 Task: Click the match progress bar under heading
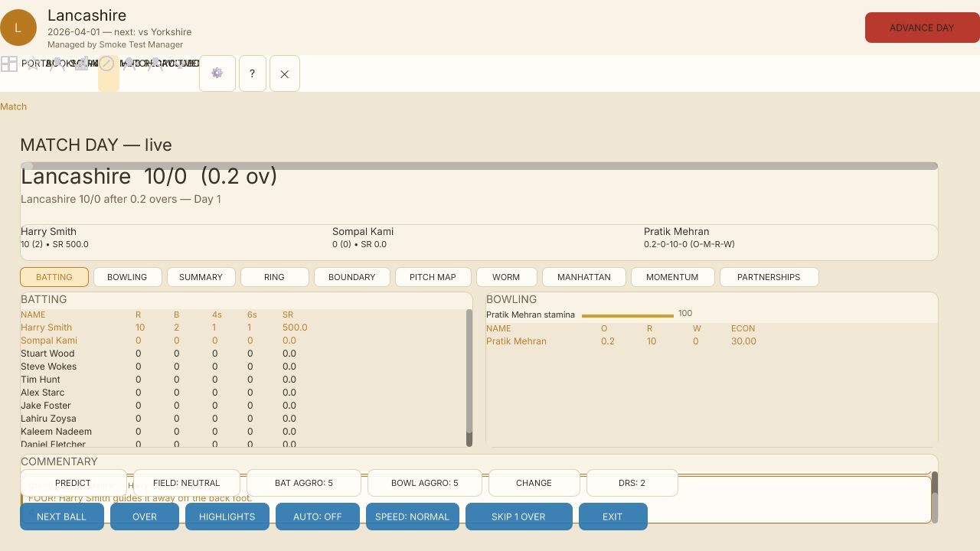(479, 166)
